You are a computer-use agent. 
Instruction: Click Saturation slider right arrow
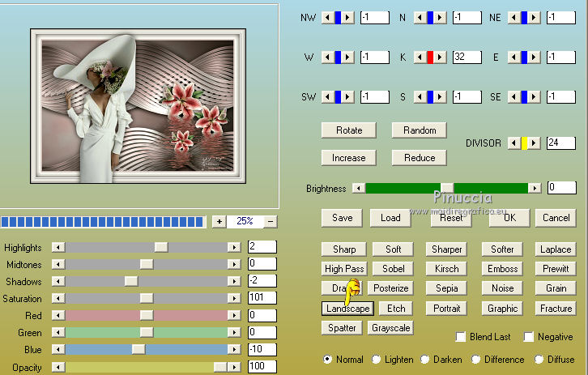coord(234,298)
